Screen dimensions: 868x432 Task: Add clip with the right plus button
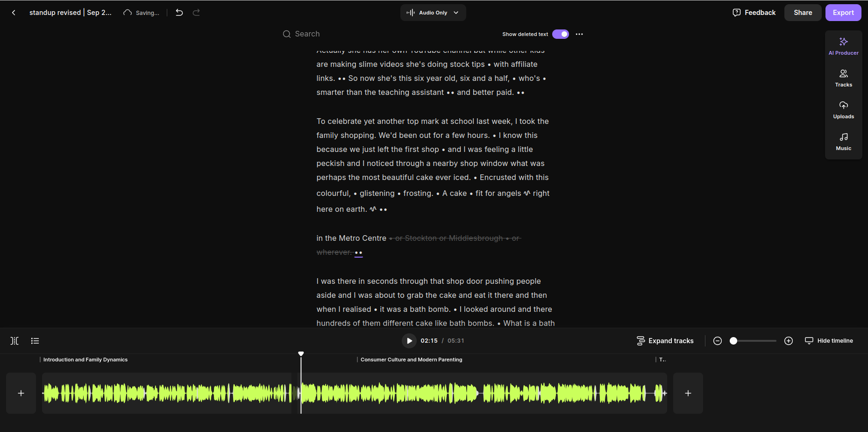688,393
